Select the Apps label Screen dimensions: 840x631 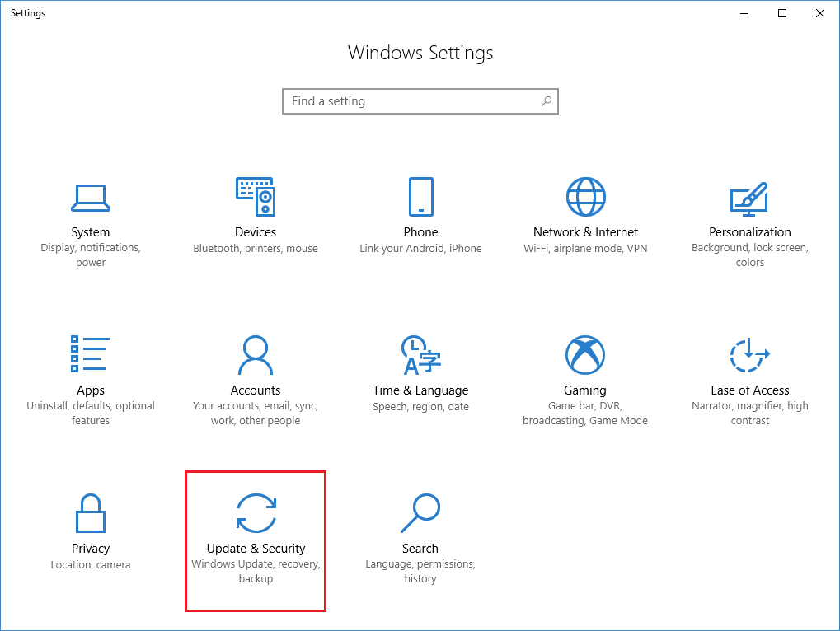coord(91,390)
